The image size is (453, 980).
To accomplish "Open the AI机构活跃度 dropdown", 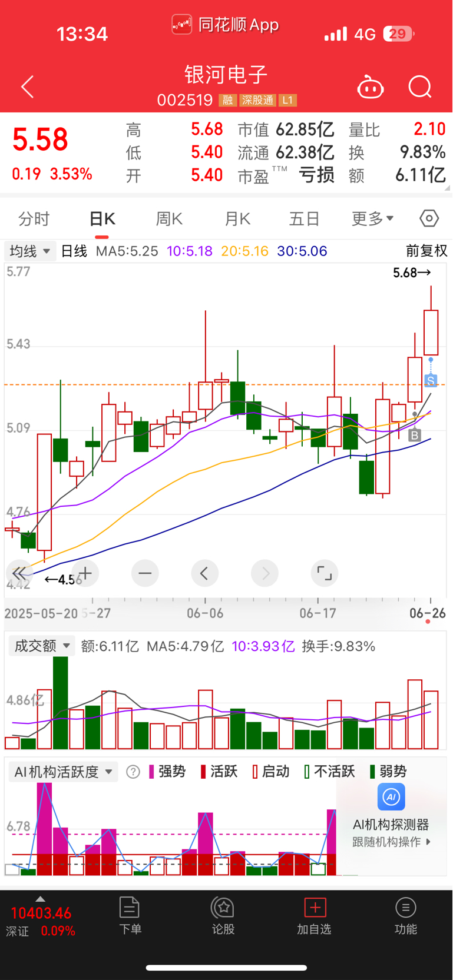I will coord(63,772).
